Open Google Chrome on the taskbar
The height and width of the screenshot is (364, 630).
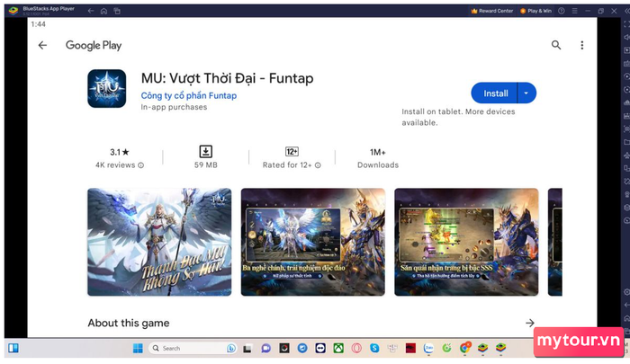click(465, 348)
